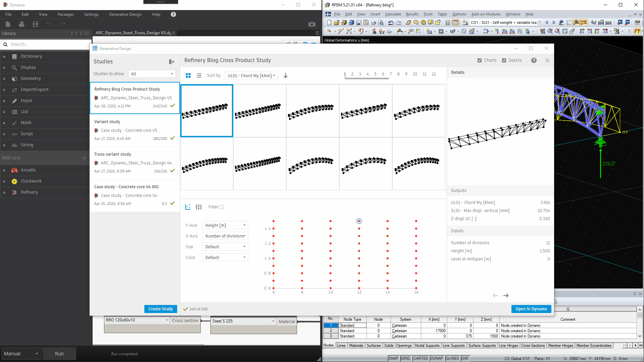
Task: Collapse the Studies panel icon
Action: [171, 62]
